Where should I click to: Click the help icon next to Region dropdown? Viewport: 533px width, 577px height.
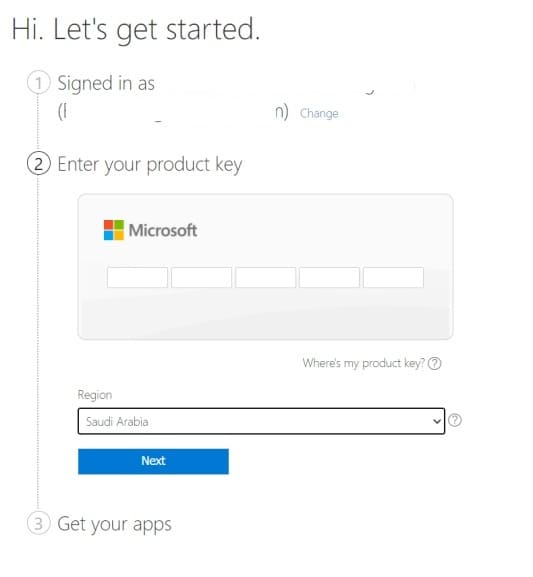455,420
